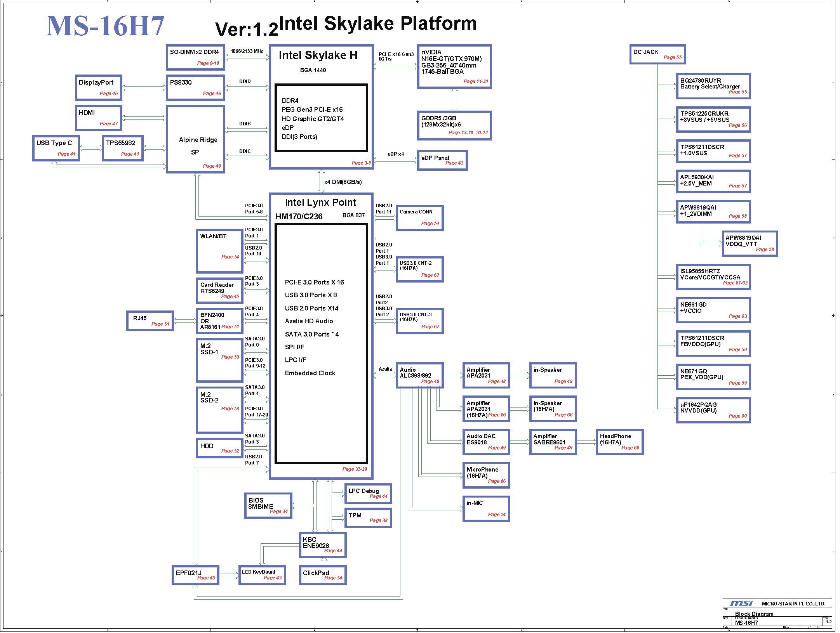The height and width of the screenshot is (633, 840).
Task: Select the Amplifier SABRE9601 block
Action: (x=553, y=442)
